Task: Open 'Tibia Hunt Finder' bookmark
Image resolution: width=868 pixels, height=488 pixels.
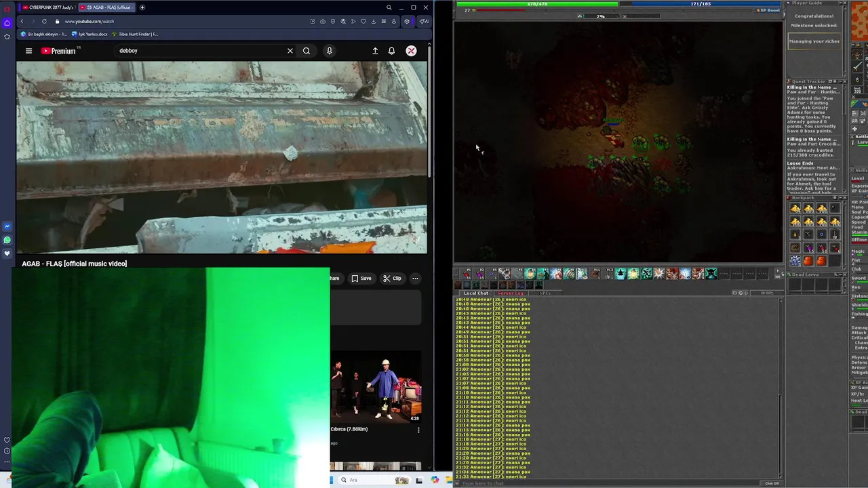Action: coord(136,34)
